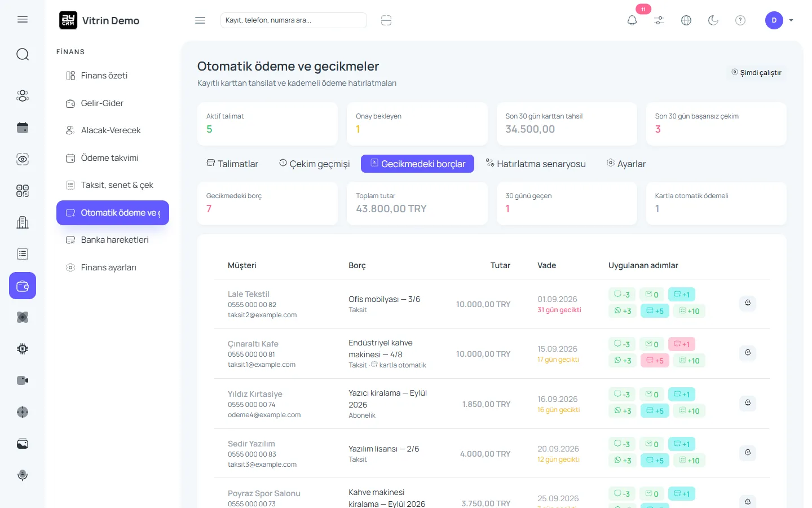Open Gelir-Gider sidebar item

pos(113,103)
